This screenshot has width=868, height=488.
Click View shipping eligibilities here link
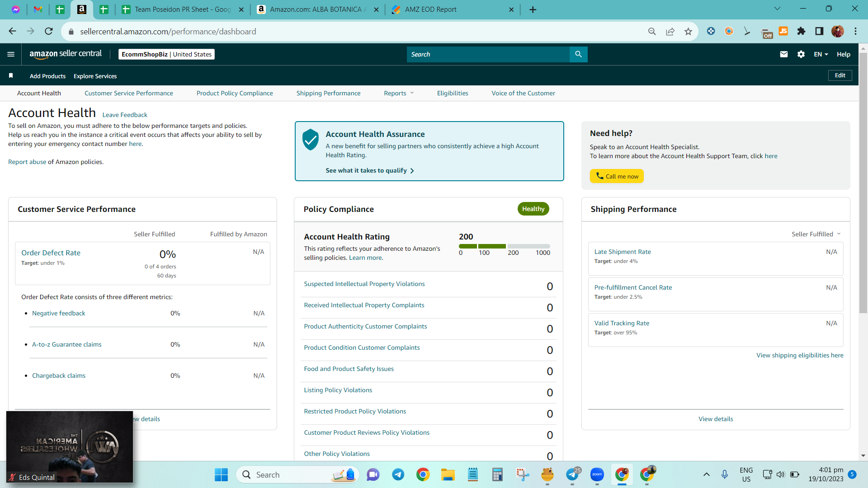pos(800,356)
